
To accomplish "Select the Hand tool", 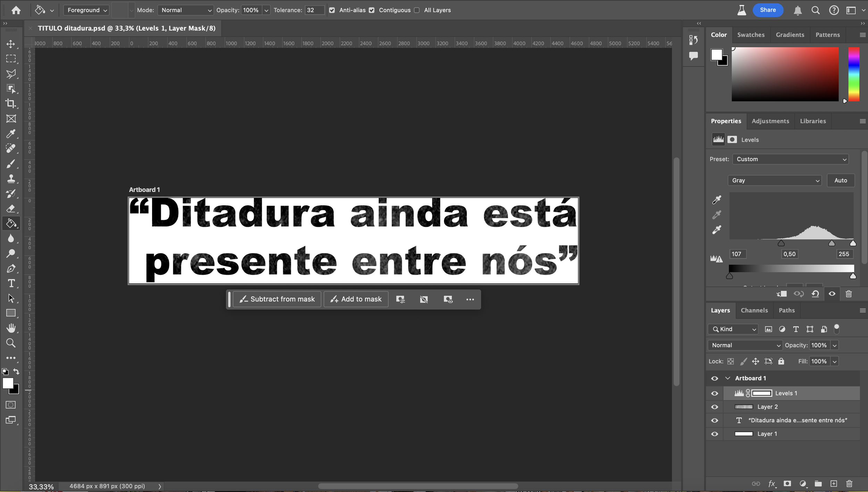I will [x=11, y=328].
